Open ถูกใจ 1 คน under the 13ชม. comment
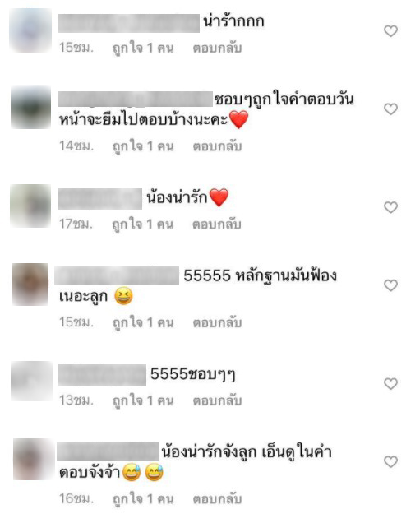Screen dimensions: 420x523 [x=143, y=401]
